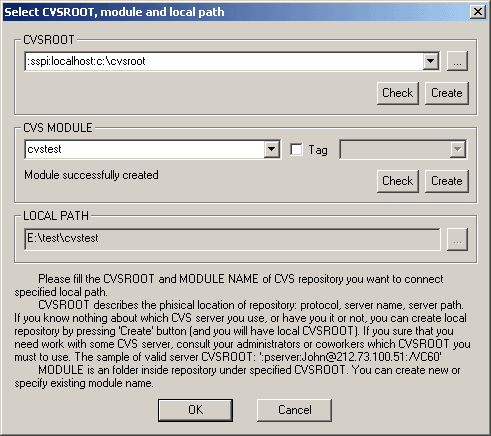Create the CVS module
This screenshot has height=436, width=491.
click(447, 181)
